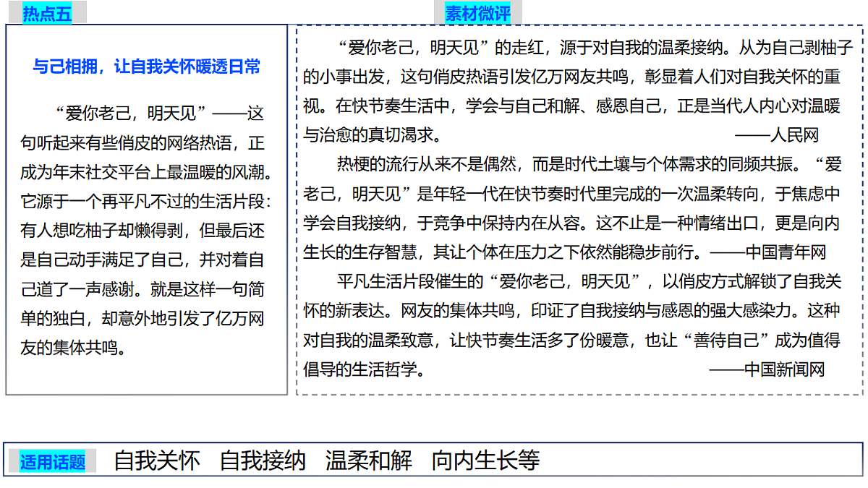
Task: Click the line "成为年末社交平台上最温暖的风潮。"
Action: (146, 172)
